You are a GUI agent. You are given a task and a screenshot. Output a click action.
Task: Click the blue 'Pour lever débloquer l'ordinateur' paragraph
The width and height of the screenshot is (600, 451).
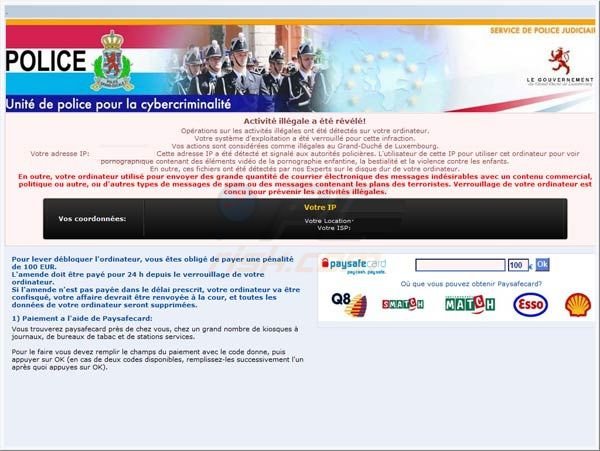pyautogui.click(x=156, y=282)
